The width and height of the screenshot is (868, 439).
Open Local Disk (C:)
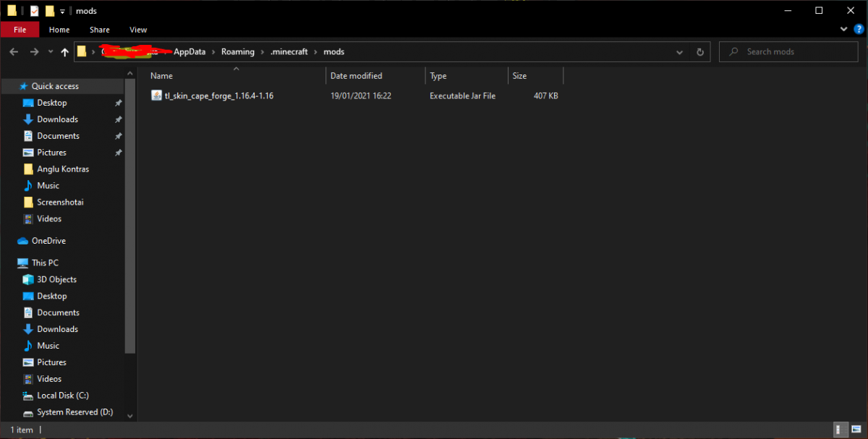point(63,396)
